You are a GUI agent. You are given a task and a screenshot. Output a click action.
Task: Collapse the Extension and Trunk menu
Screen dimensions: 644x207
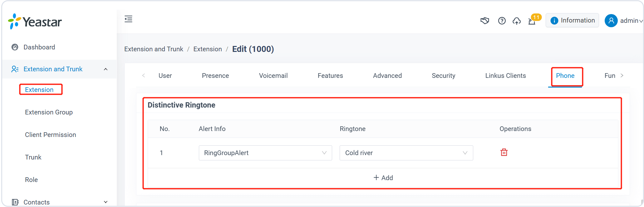pos(106,69)
